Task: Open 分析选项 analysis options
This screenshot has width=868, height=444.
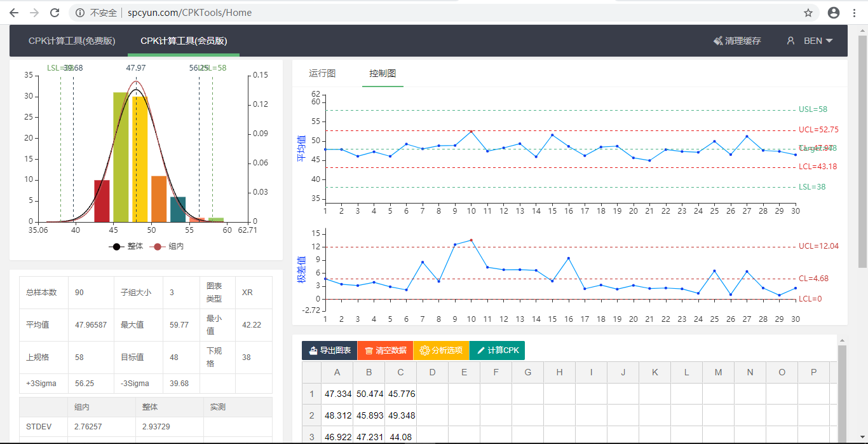Action: point(441,350)
